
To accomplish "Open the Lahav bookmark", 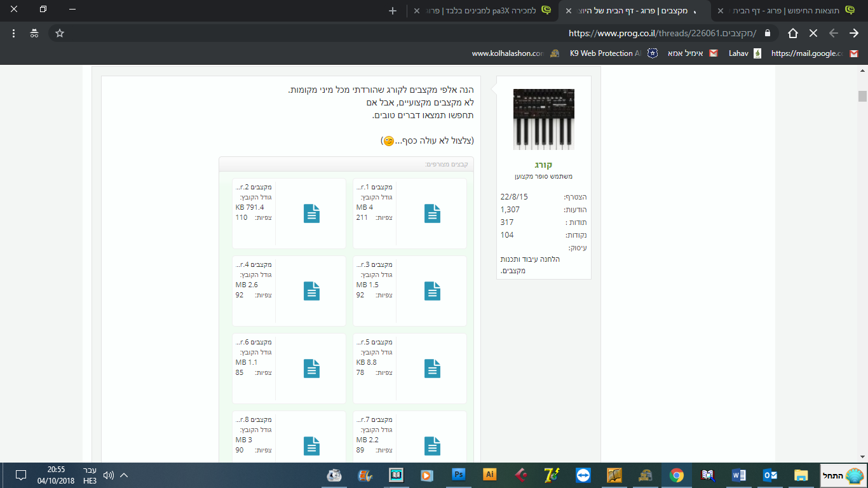I will pyautogui.click(x=745, y=53).
